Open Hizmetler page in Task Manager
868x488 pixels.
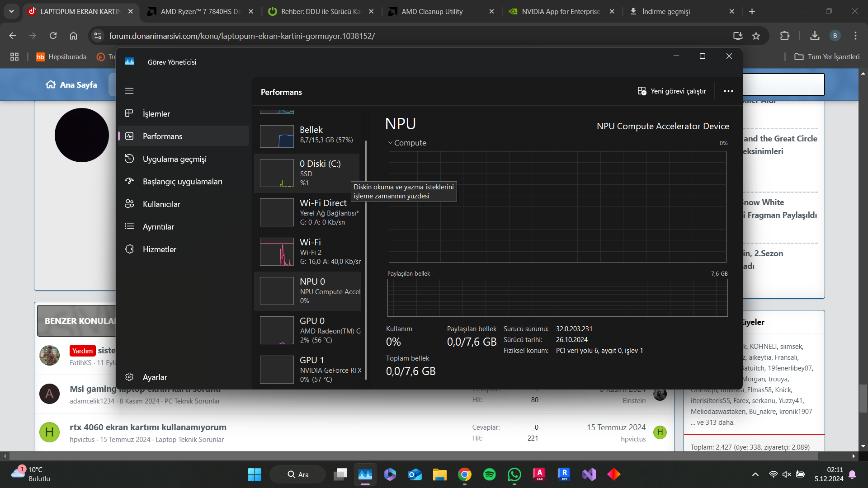[x=184, y=249]
